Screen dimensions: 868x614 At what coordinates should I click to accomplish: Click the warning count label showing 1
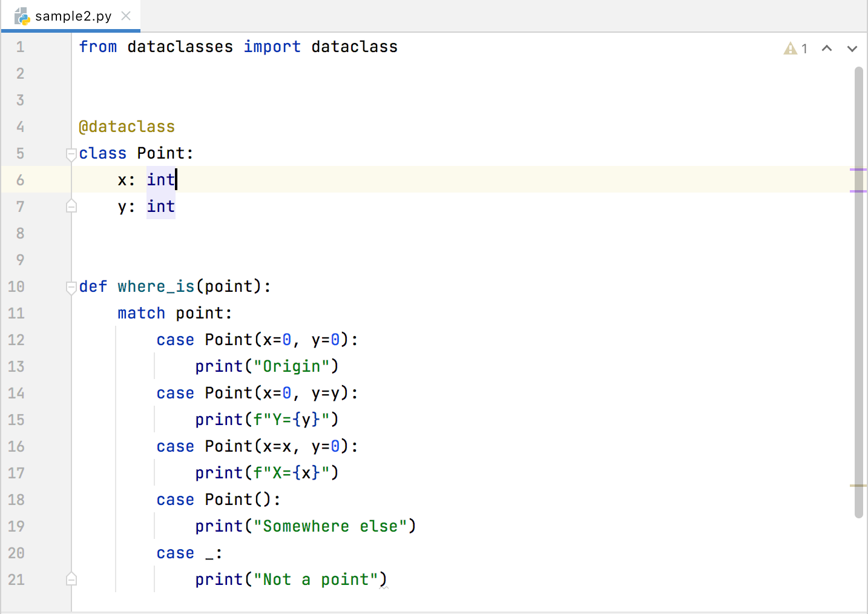point(804,48)
